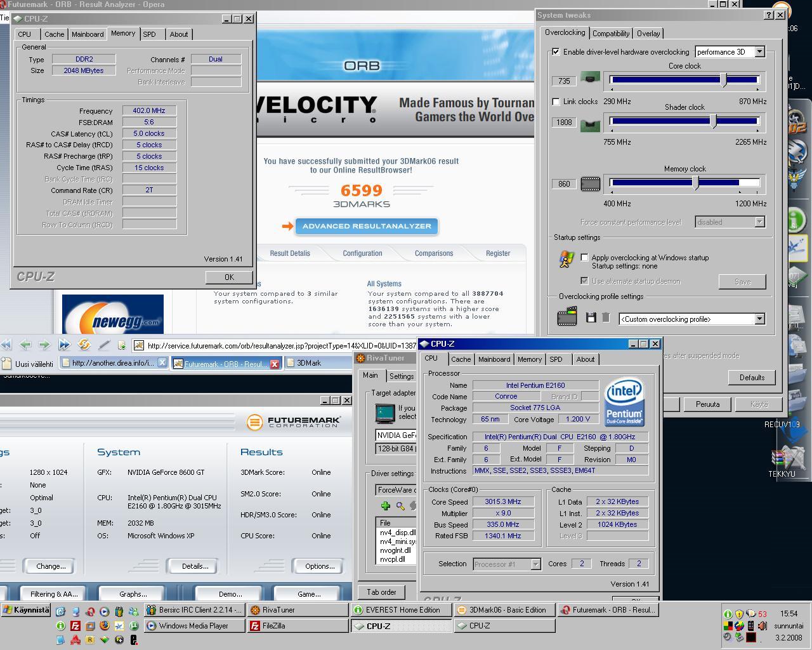Click Change button in 3DMark settings

[51, 566]
